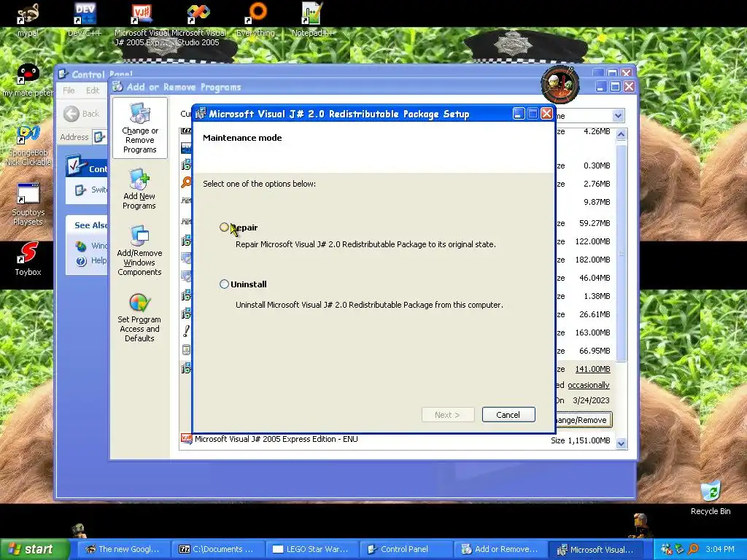This screenshot has width=747, height=560.
Task: Click the Start button
Action: (x=34, y=549)
